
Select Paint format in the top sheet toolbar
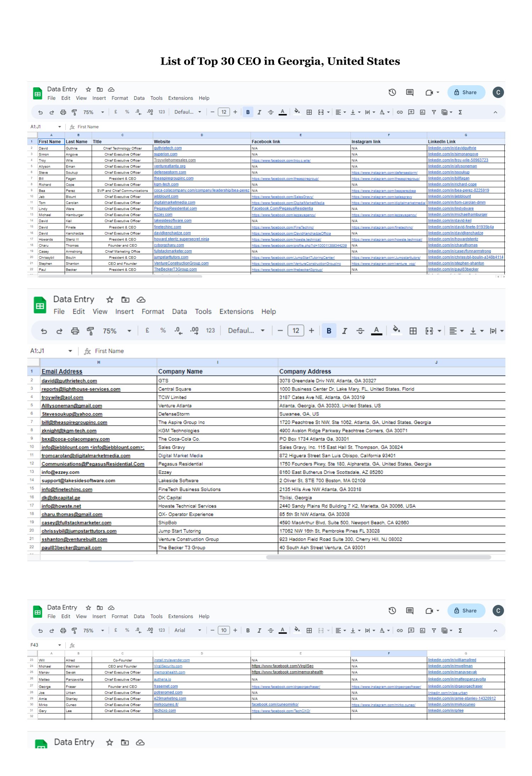click(x=74, y=112)
